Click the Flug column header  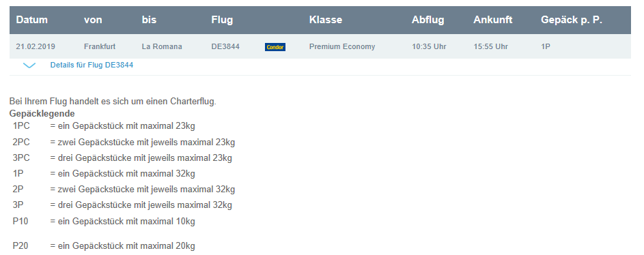tap(222, 20)
